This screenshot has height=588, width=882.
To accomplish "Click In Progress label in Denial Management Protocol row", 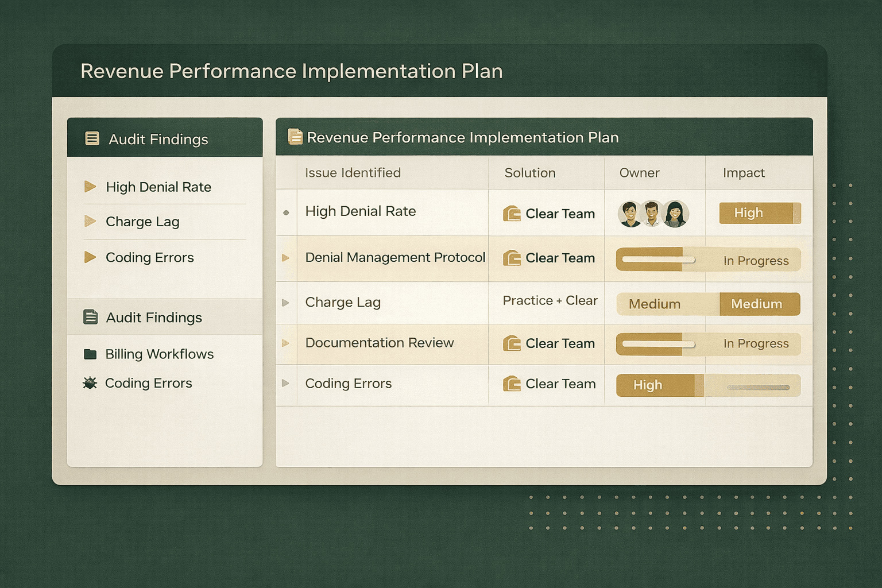I will click(x=756, y=261).
